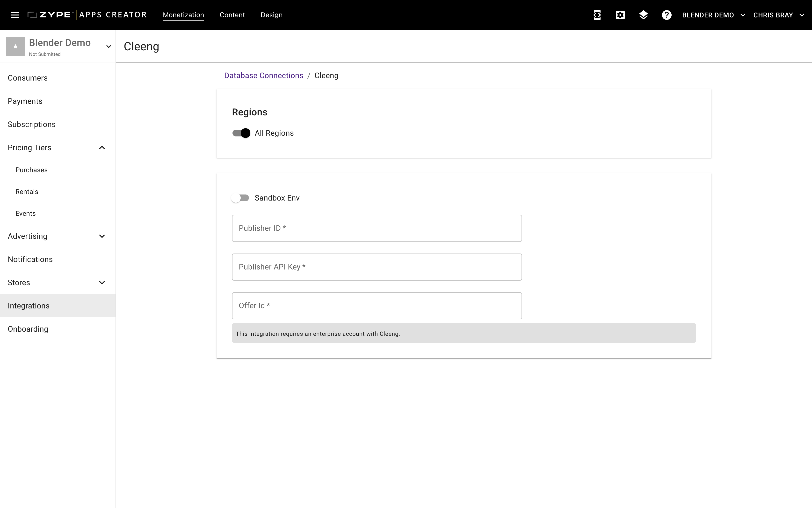This screenshot has width=812, height=508.
Task: Click the Offer Id input field
Action: (x=377, y=305)
